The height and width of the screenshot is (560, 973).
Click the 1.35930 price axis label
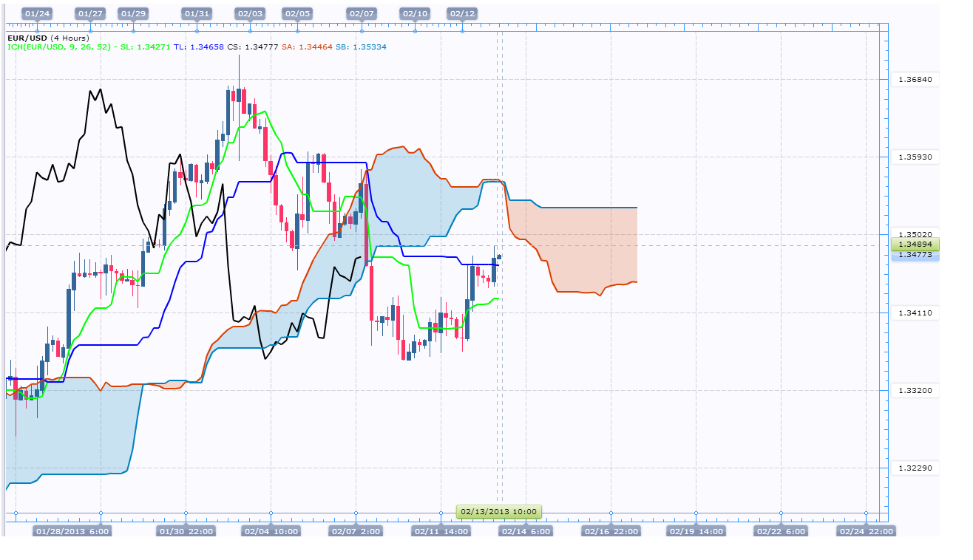click(915, 157)
